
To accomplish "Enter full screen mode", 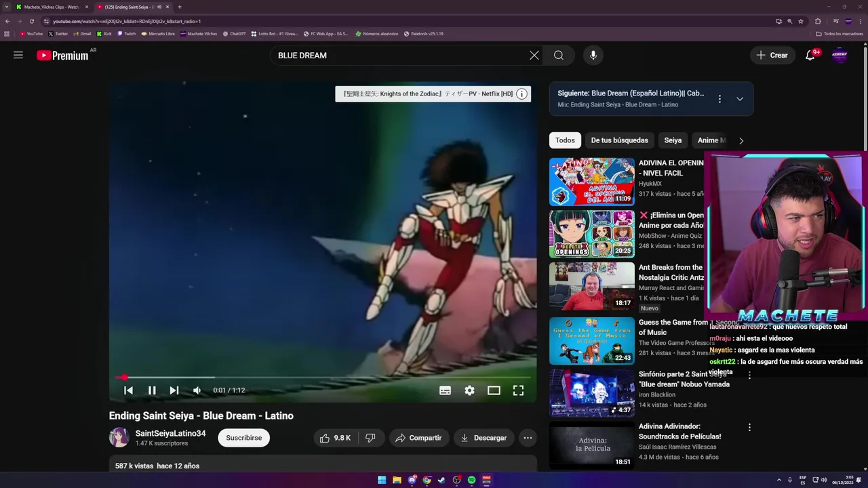I will tap(518, 390).
